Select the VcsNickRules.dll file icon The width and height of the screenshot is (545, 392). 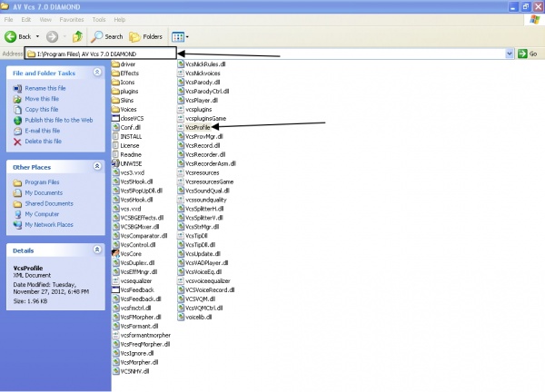click(181, 64)
